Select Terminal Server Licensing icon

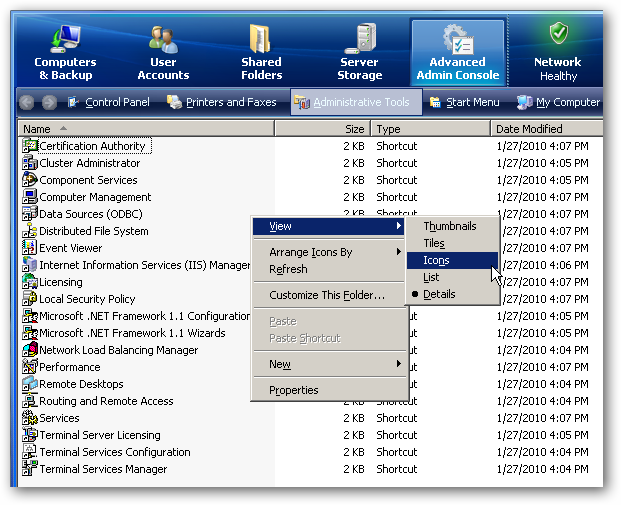(x=30, y=435)
